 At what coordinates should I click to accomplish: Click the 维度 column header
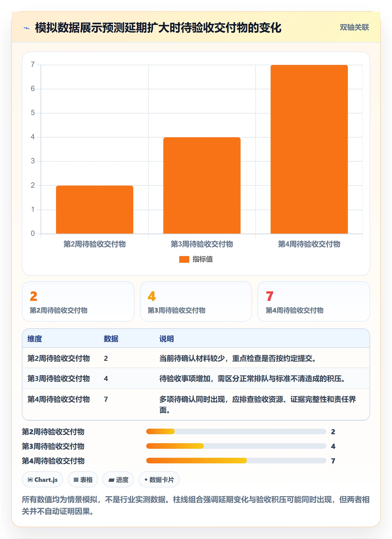point(35,339)
